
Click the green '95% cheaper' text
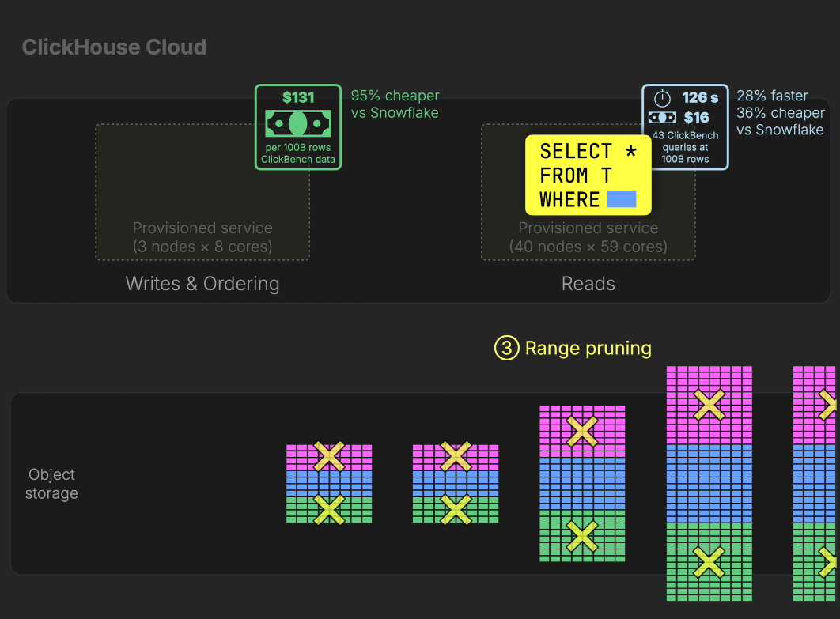pyautogui.click(x=395, y=96)
